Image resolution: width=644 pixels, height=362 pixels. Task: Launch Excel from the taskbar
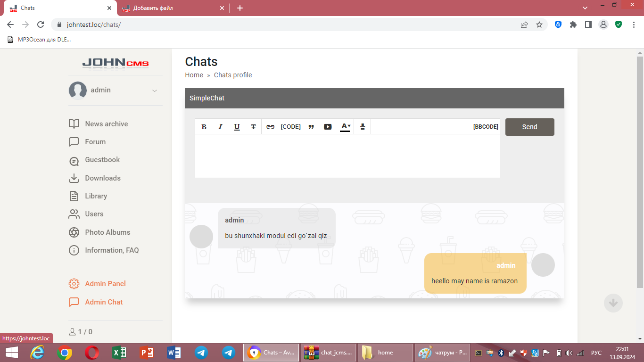pos(119,353)
